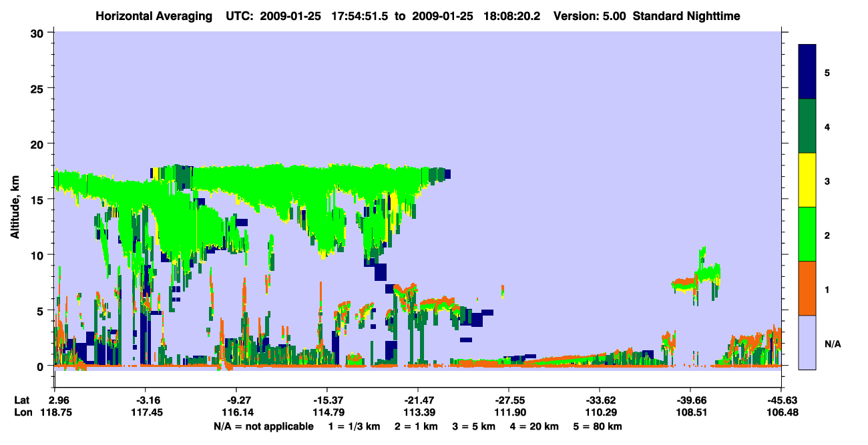
Task: Click the y-axis tick label 0
Action: (41, 366)
